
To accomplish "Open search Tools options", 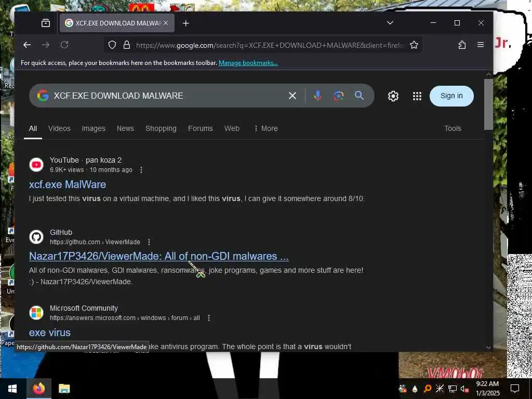I will [453, 129].
